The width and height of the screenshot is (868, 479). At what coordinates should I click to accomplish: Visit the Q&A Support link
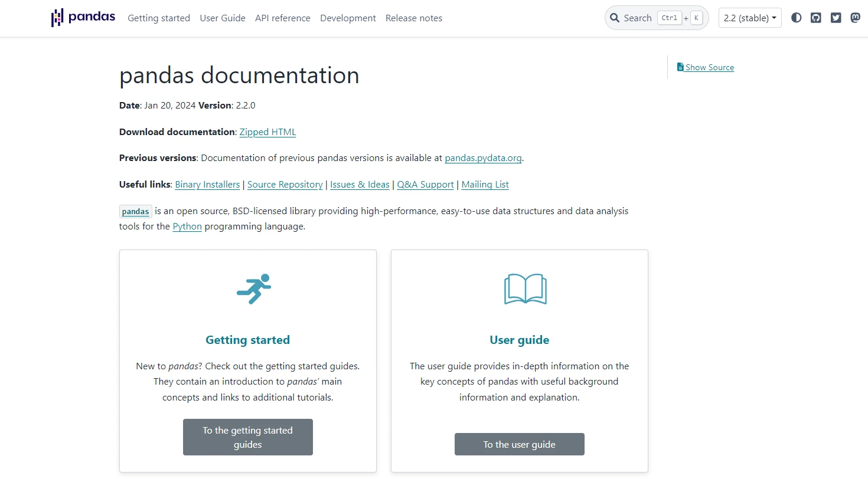click(x=425, y=185)
